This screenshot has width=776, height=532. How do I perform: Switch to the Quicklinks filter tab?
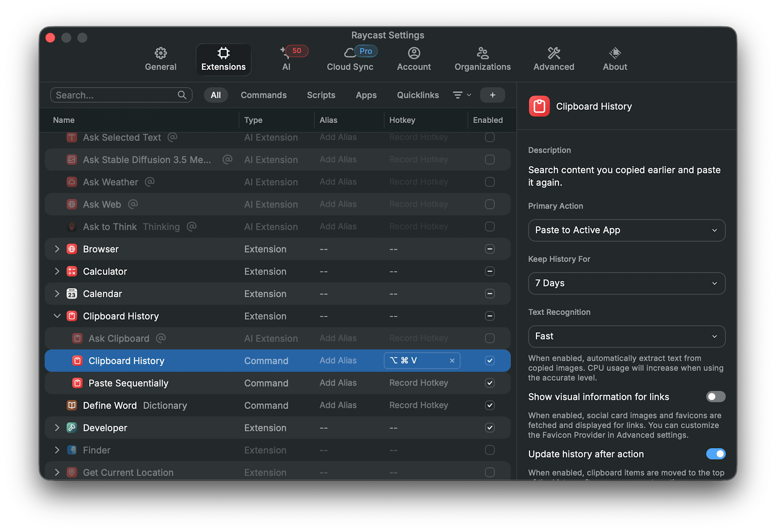point(417,95)
